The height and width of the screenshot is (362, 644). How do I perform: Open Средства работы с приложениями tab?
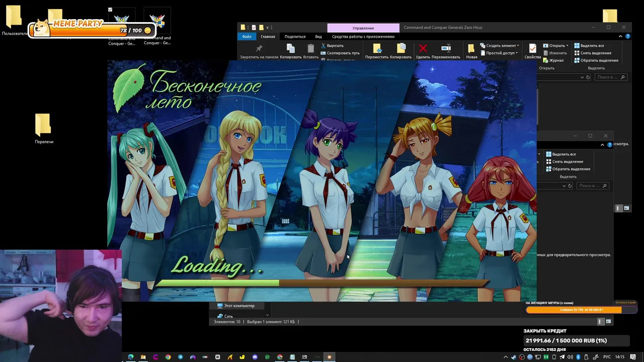click(x=363, y=36)
